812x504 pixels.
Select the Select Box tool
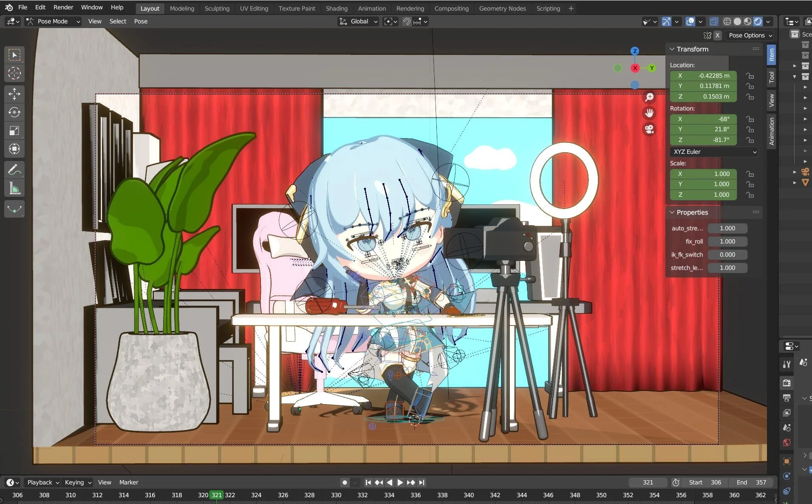pyautogui.click(x=14, y=55)
